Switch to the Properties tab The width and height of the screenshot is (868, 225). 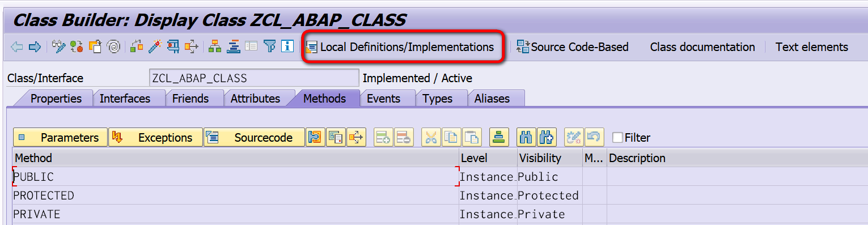[x=56, y=98]
